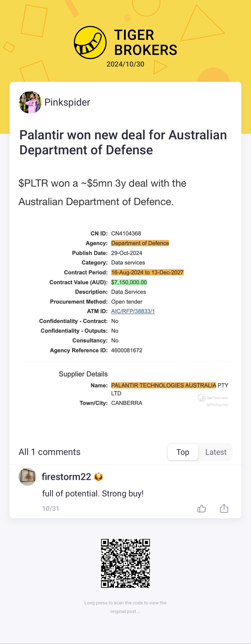251x644 pixels.
Task: Tap the share icon on firestorm22's comment
Action: (224, 509)
